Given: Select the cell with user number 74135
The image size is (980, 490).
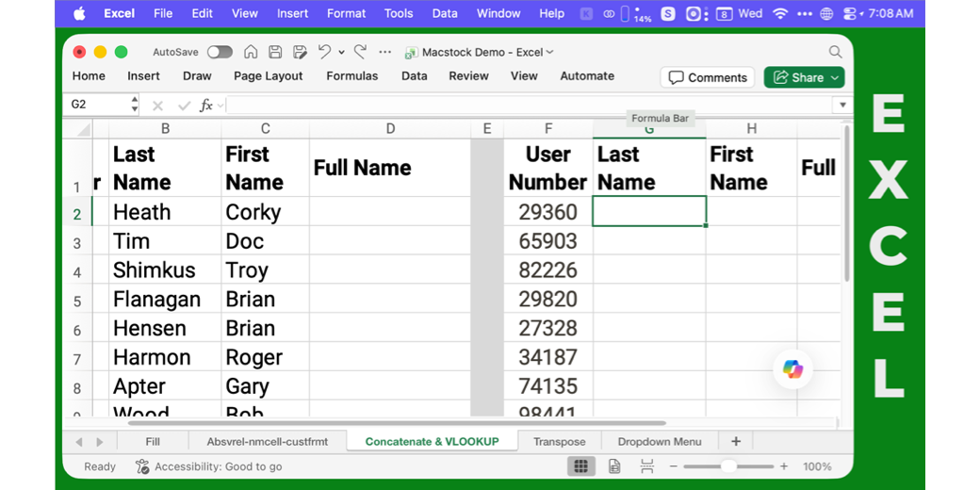Looking at the screenshot, I should click(x=548, y=386).
